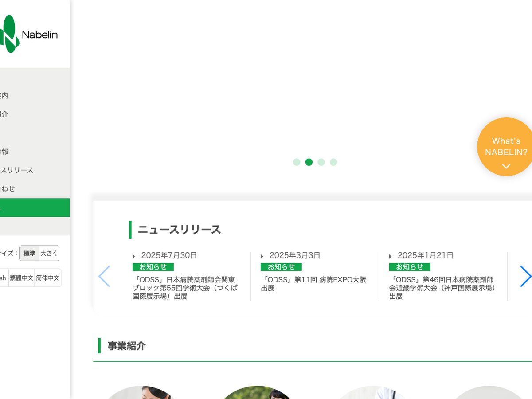This screenshot has width=532, height=399.
Task: Open news about 神戸国際展示場 exhibition
Action: tap(442, 288)
